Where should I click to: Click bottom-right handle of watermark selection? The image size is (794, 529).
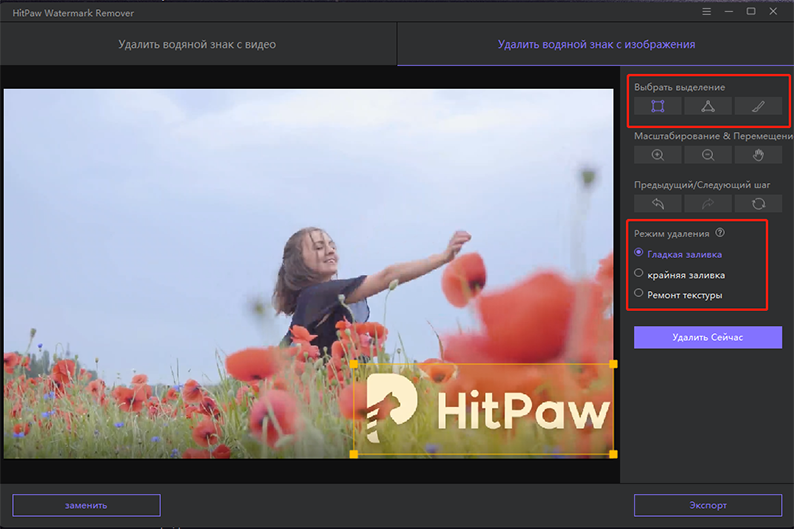click(613, 454)
